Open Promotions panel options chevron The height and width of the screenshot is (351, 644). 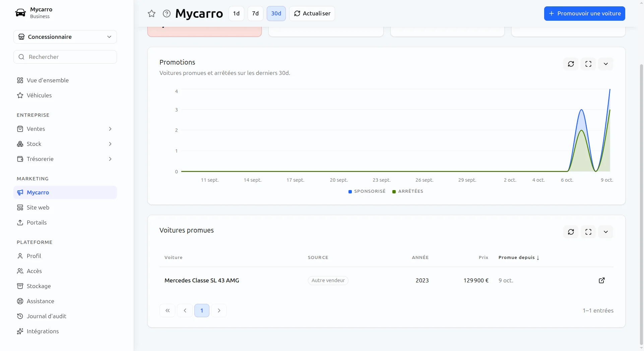(x=606, y=64)
